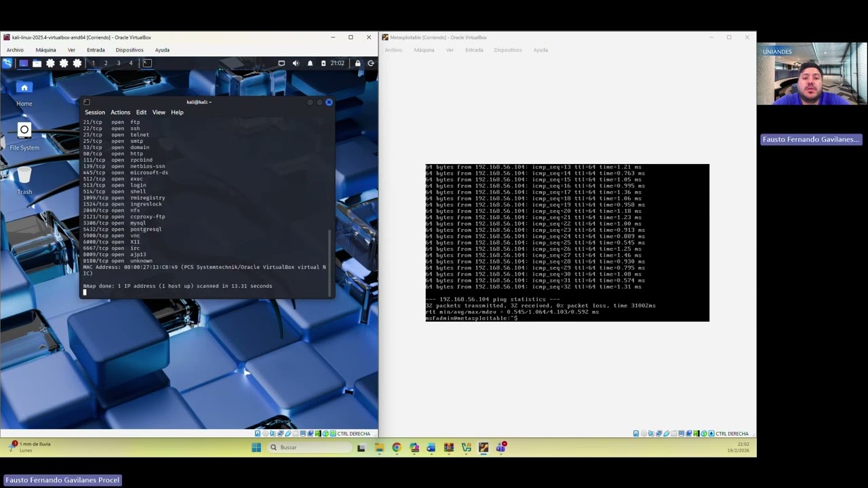Open Máquina menu in Metasploitable window
The width and height of the screenshot is (868, 488).
tap(424, 50)
